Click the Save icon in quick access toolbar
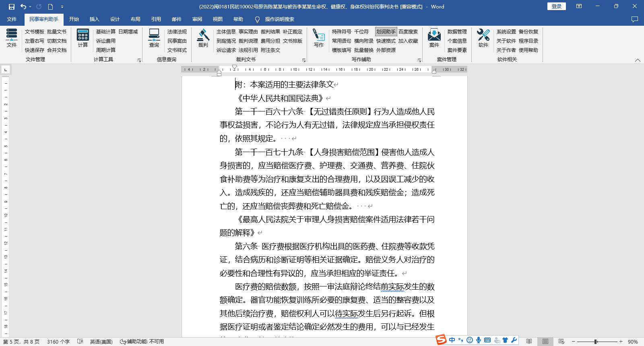 tap(11, 6)
